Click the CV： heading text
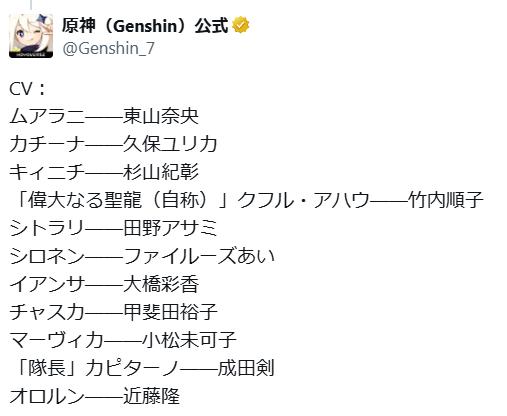507x416 pixels. tap(27, 89)
